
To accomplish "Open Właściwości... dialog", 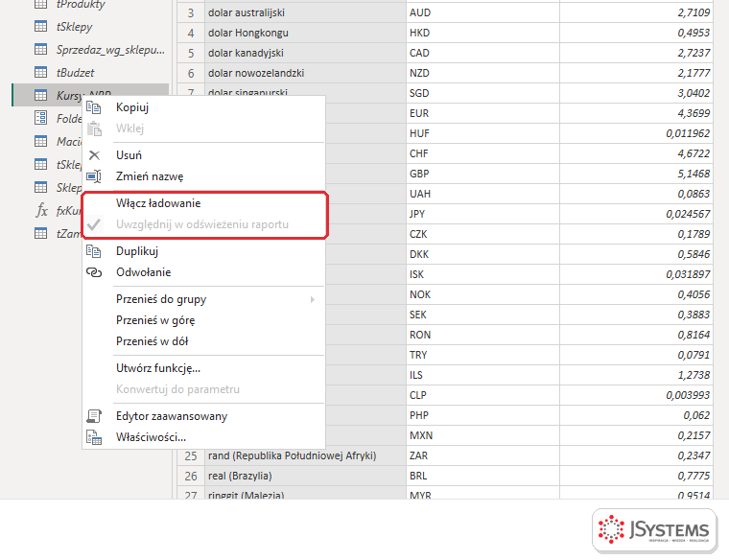I will [x=203, y=437].
